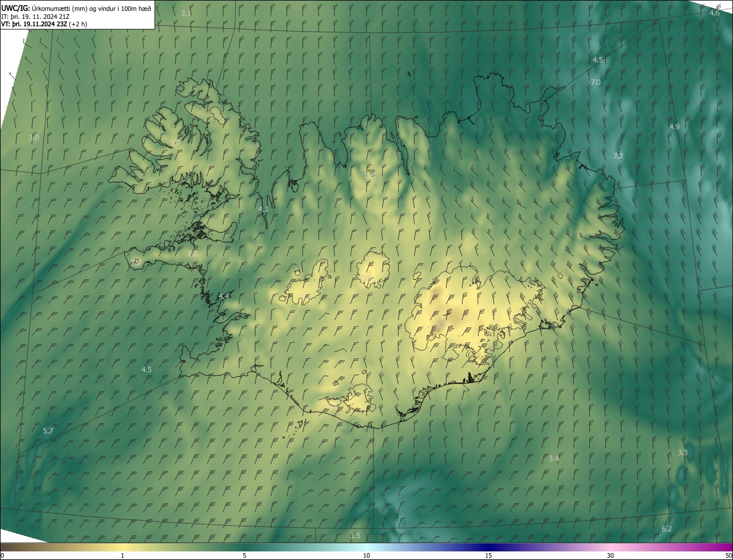The width and height of the screenshot is (733, 560).
Task: Click the 1 tick on the color scale
Action: (x=123, y=556)
